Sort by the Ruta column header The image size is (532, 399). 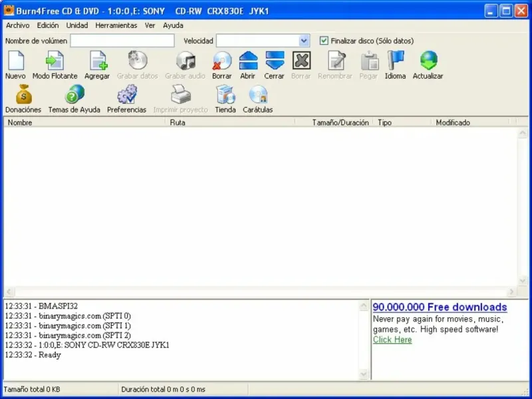point(230,122)
